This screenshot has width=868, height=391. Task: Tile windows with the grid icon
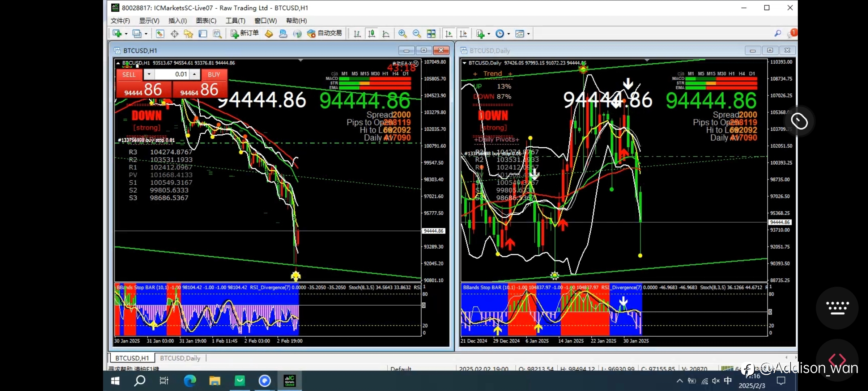(431, 34)
